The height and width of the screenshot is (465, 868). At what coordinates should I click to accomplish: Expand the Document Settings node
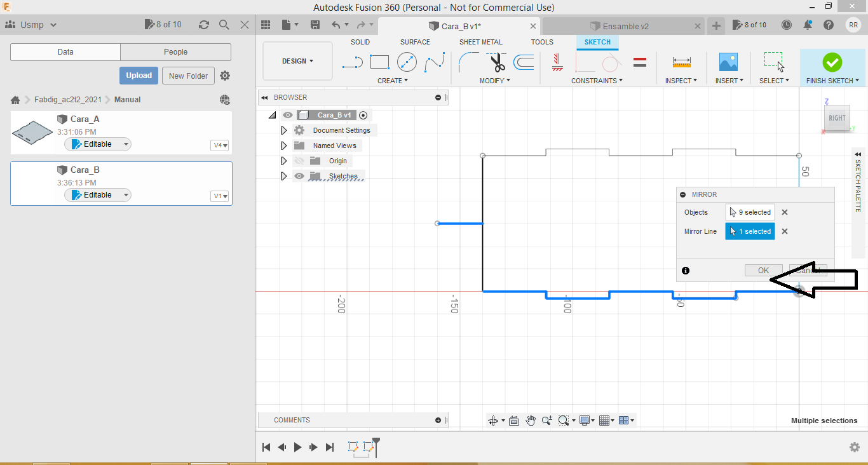pyautogui.click(x=283, y=130)
